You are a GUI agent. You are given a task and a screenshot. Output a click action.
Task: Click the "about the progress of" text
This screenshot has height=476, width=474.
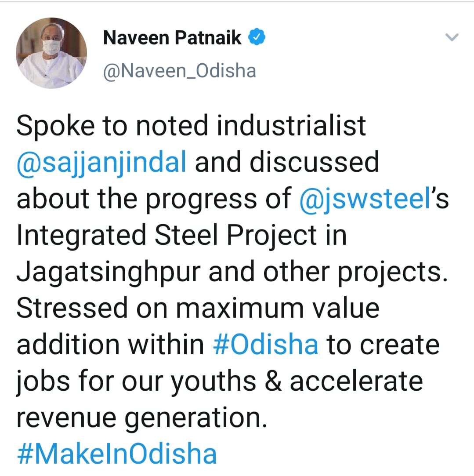pyautogui.click(x=154, y=199)
